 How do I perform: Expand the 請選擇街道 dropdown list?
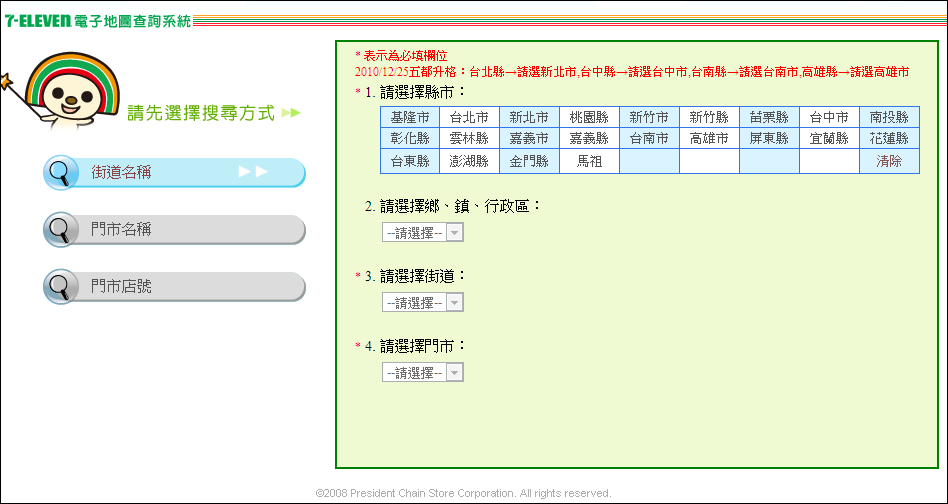422,303
